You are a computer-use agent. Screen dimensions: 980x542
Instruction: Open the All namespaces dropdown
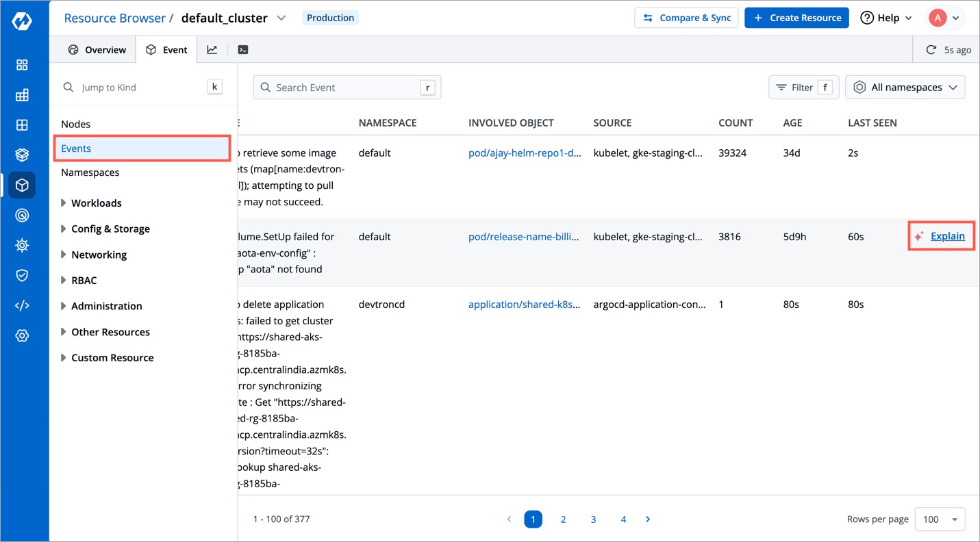[905, 88]
